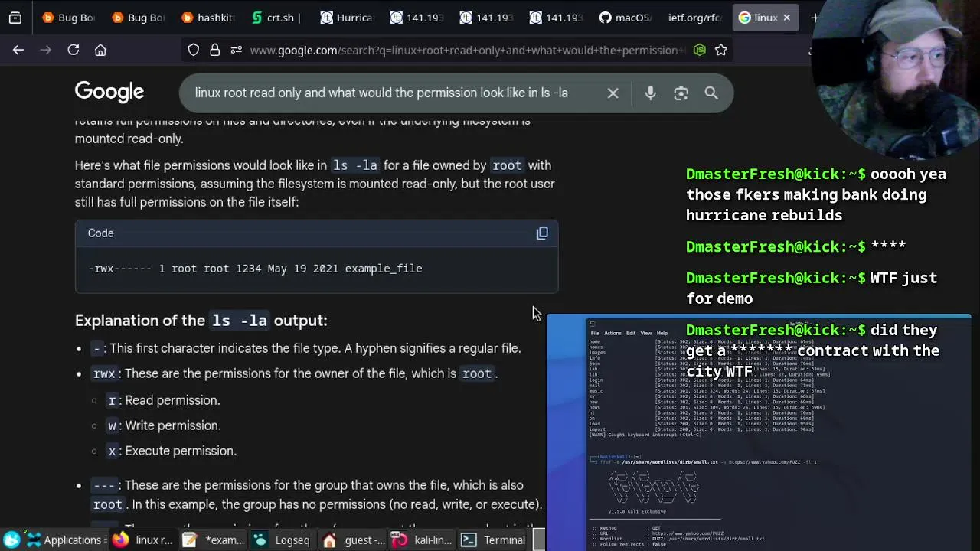Click chat message 'ooooh yea those fkers'

click(816, 194)
